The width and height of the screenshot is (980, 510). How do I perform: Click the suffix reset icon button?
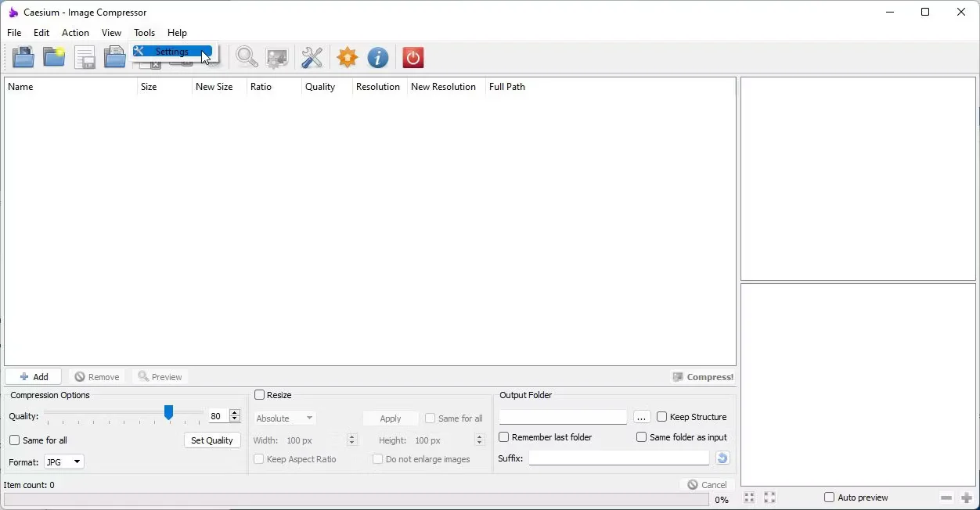coord(722,458)
